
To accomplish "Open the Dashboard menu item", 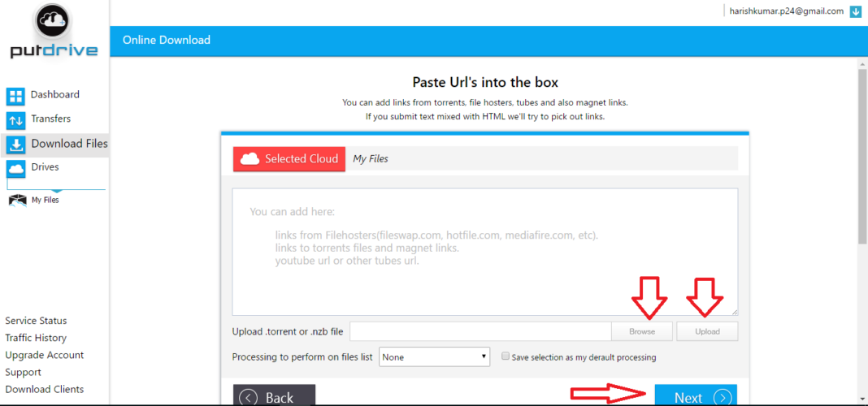I will click(x=54, y=94).
